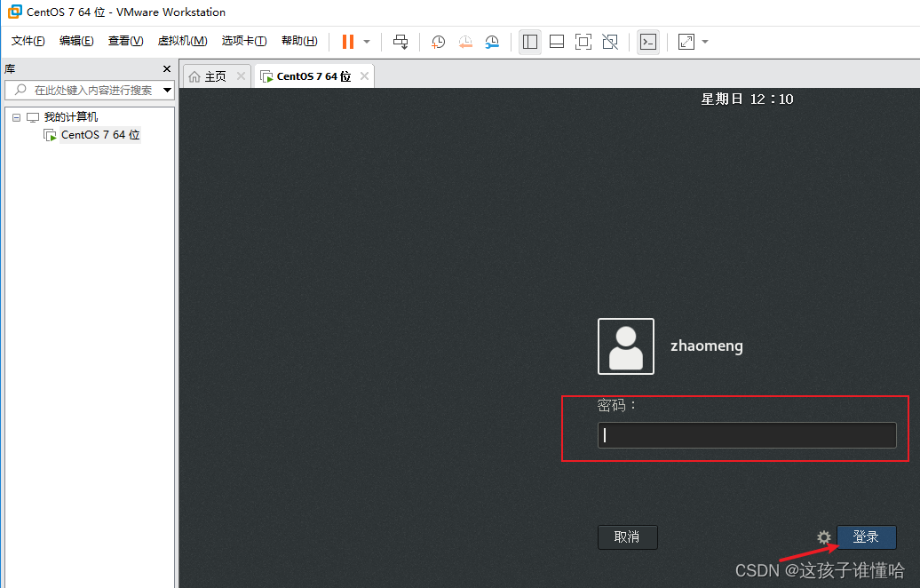Open the library search filter dropdown
This screenshot has height=588, width=920.
click(x=167, y=90)
